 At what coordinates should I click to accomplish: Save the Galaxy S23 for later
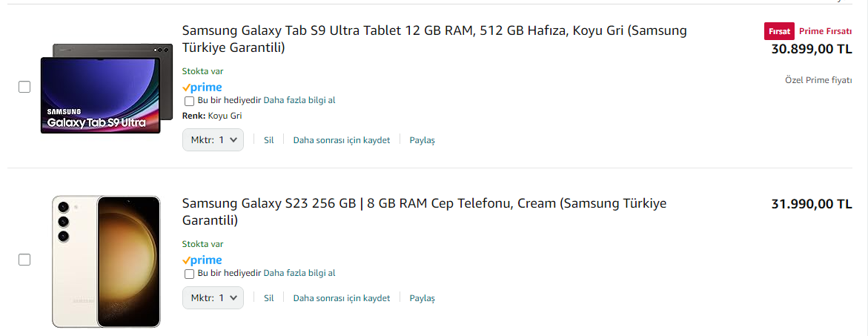[x=341, y=298]
